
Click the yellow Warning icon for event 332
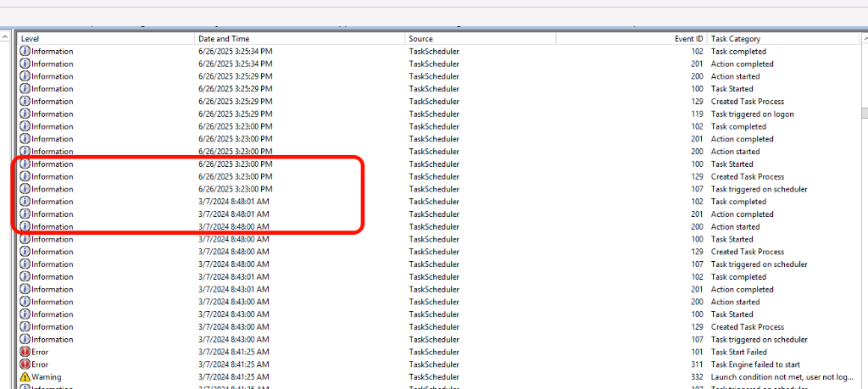(25, 377)
